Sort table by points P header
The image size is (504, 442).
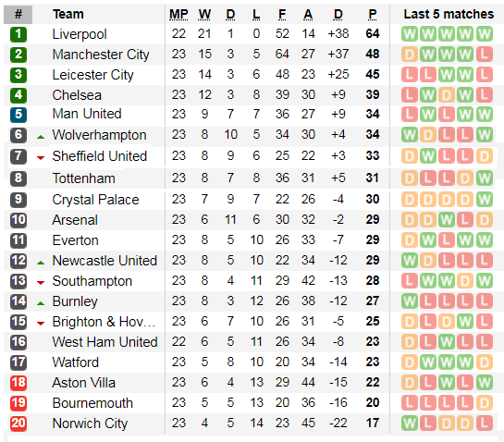(372, 15)
